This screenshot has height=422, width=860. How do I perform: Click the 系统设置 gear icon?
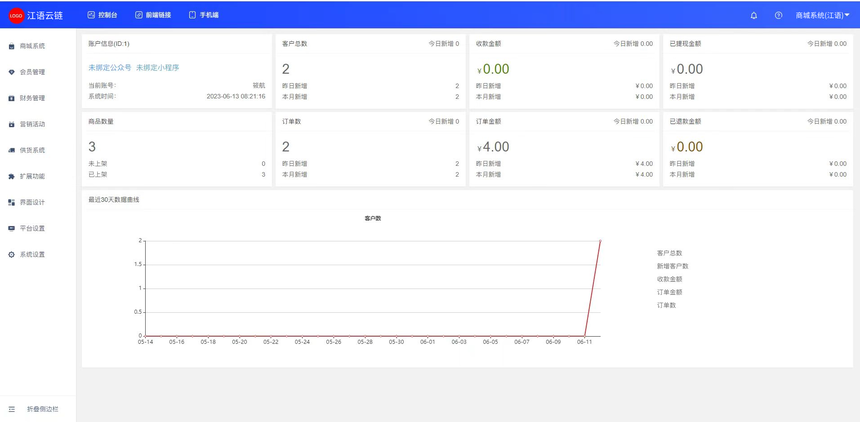coord(11,254)
